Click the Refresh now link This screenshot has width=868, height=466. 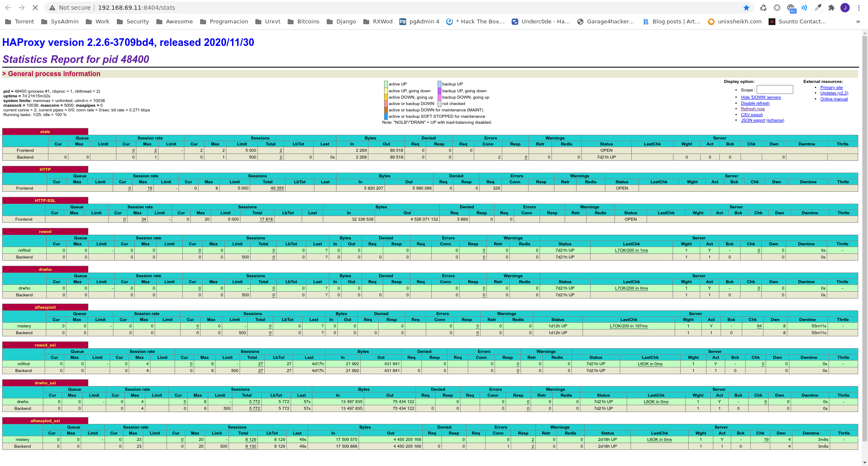coord(752,109)
